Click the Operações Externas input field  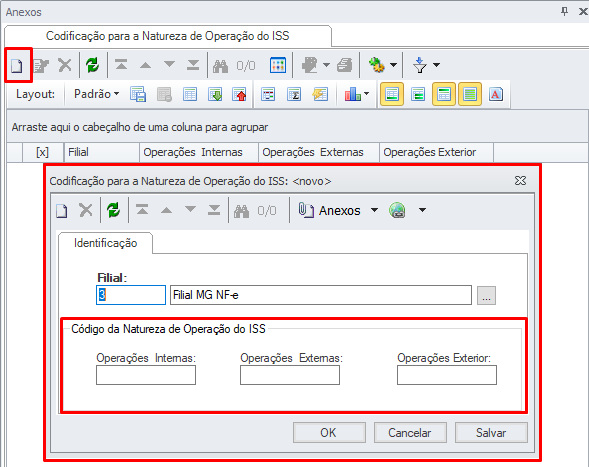pyautogui.click(x=290, y=375)
